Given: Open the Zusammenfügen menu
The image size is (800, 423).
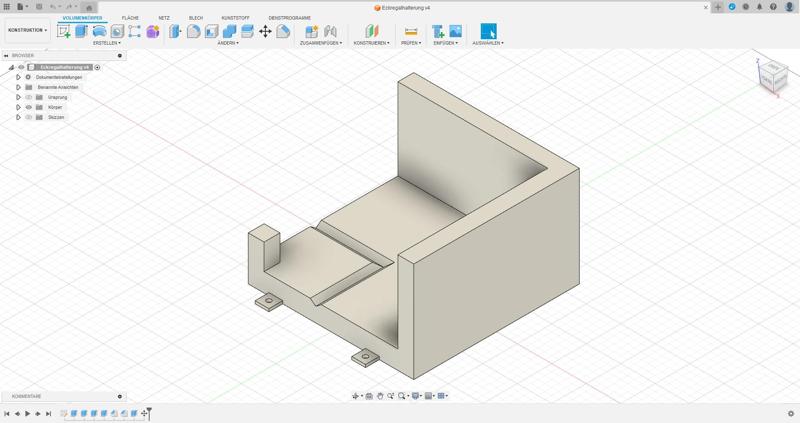Looking at the screenshot, I should point(320,43).
